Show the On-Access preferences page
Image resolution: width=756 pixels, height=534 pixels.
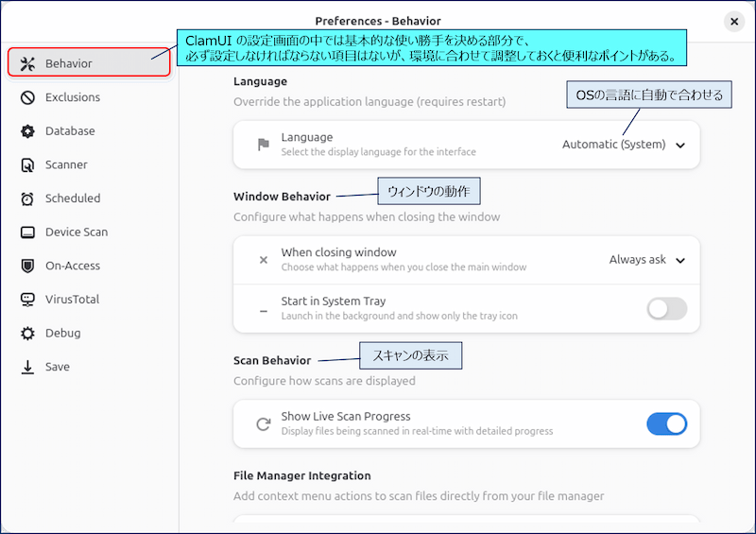(89, 266)
